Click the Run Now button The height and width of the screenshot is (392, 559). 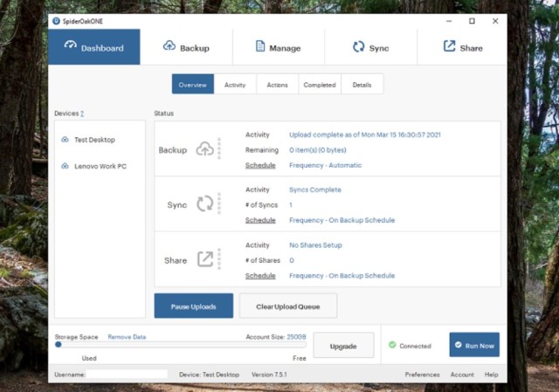(474, 345)
